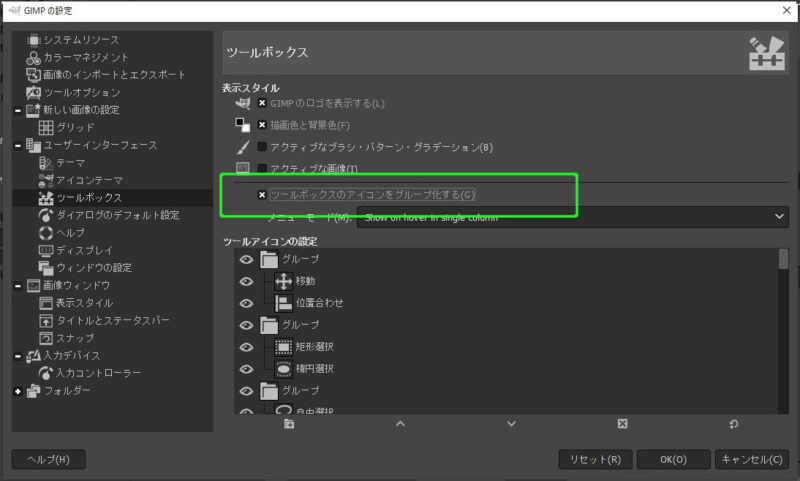The image size is (800, 481).
Task: Open the メニューモード dropdown
Action: (573, 216)
